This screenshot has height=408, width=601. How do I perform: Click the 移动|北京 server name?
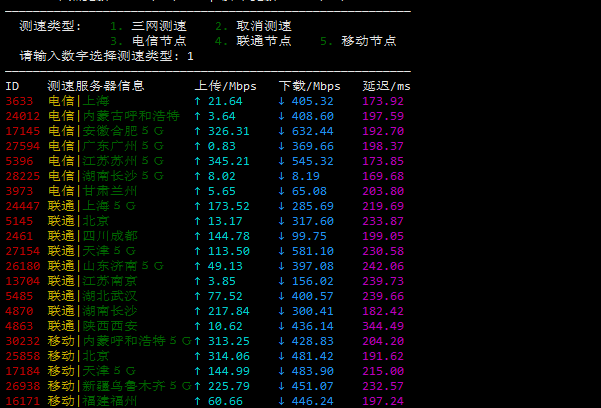point(79,355)
